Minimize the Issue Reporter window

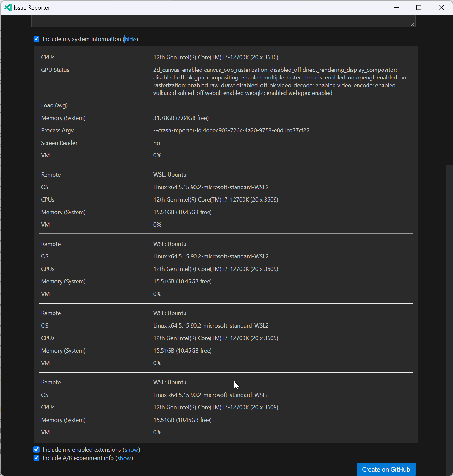coord(397,7)
